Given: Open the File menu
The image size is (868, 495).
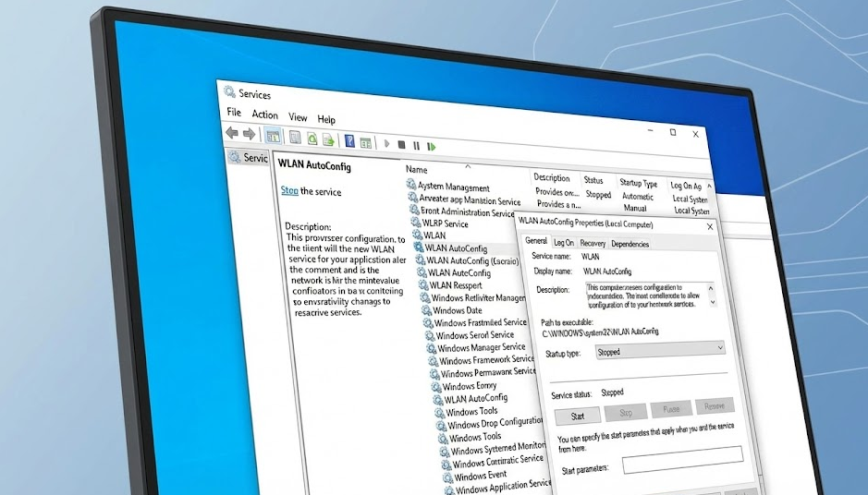Looking at the screenshot, I should [234, 113].
